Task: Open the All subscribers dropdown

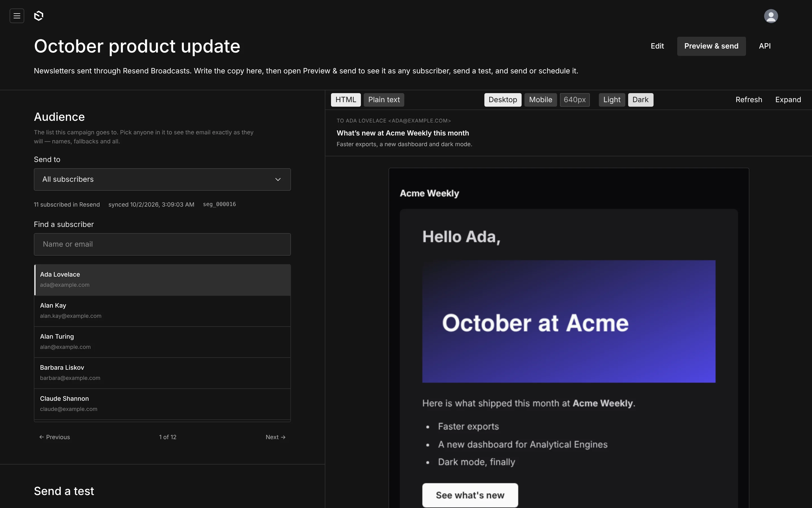Action: click(x=162, y=179)
